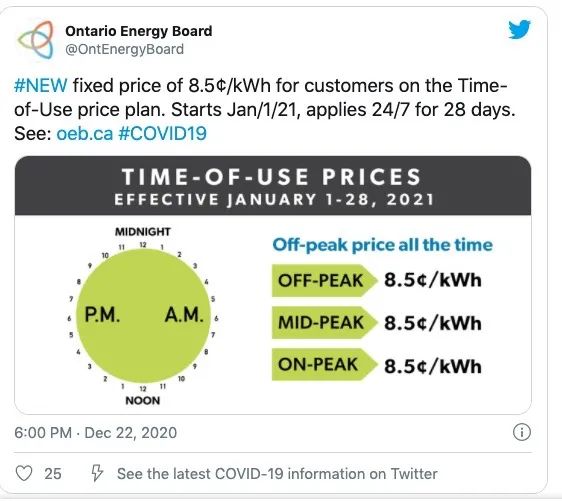Click the tweet info circle icon
The width and height of the screenshot is (562, 501).
pos(522,432)
